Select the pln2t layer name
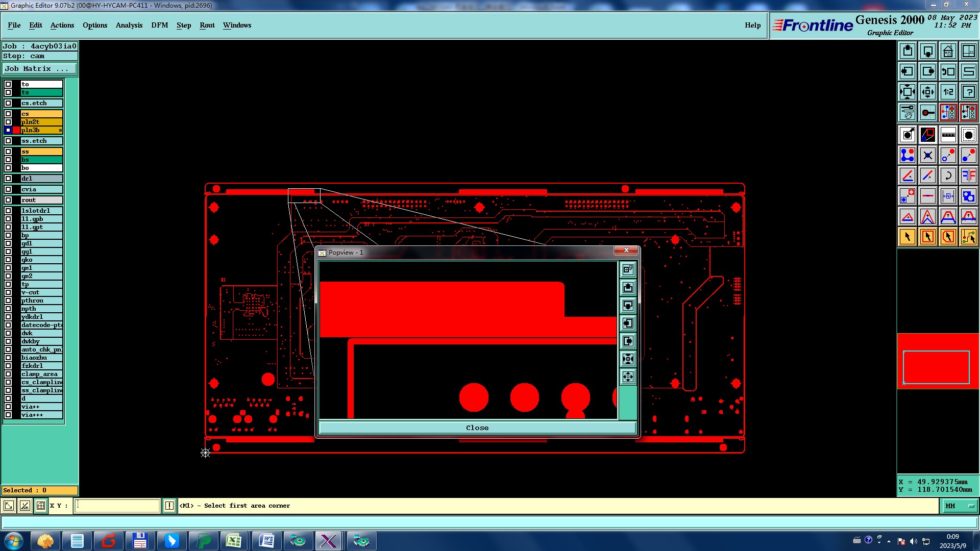Viewport: 980px width, 551px height. [41, 122]
